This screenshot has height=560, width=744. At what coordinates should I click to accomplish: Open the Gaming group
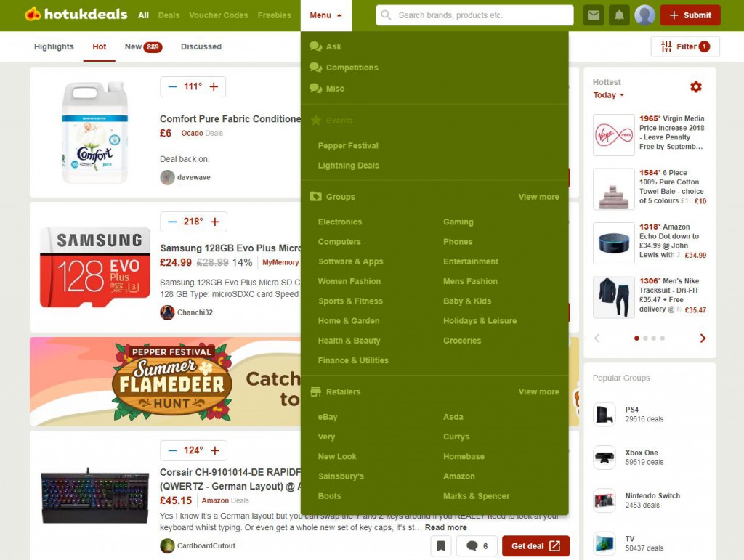[458, 222]
